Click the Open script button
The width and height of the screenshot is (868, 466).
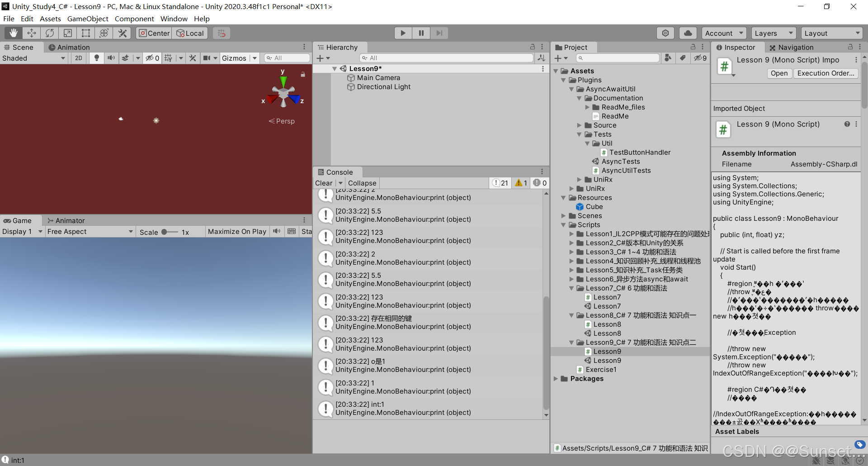coord(779,73)
